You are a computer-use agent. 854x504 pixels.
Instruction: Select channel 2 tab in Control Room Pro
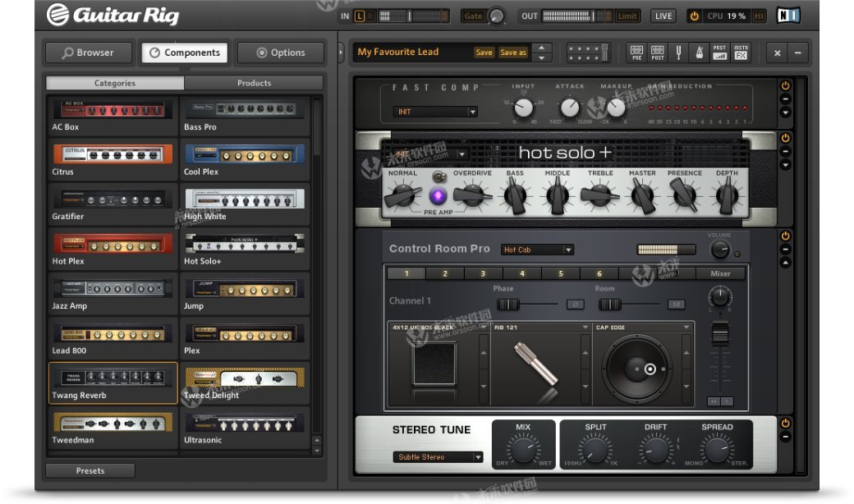[x=445, y=273]
